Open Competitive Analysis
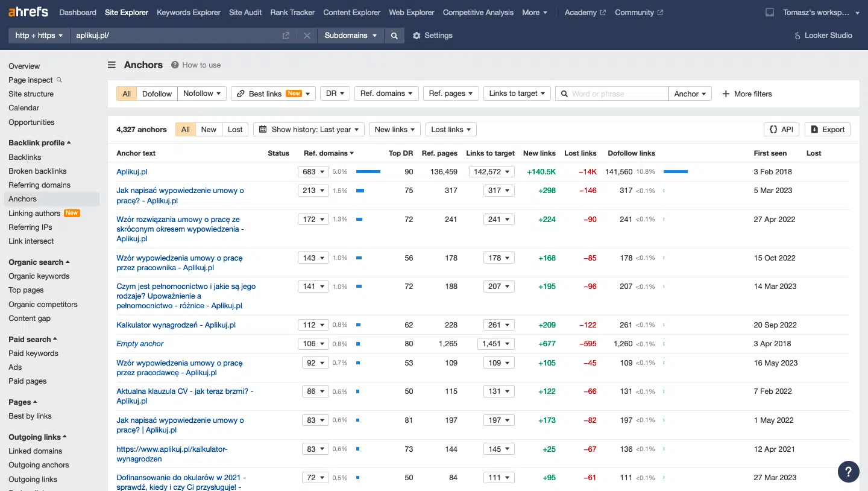 [x=478, y=12]
